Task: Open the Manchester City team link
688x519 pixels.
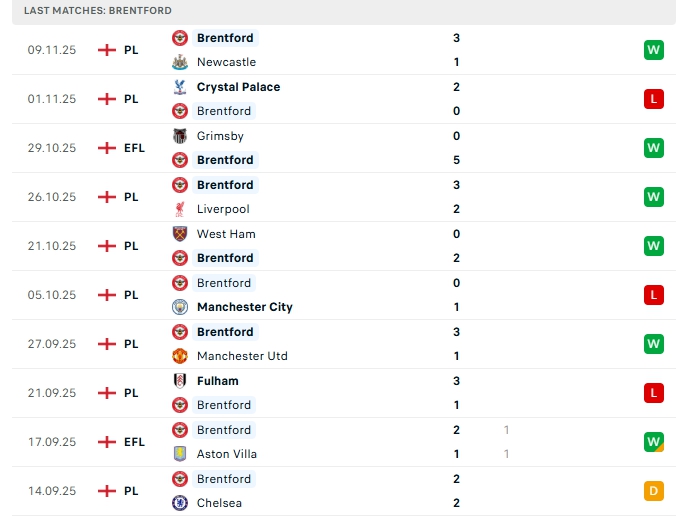Action: pos(244,307)
